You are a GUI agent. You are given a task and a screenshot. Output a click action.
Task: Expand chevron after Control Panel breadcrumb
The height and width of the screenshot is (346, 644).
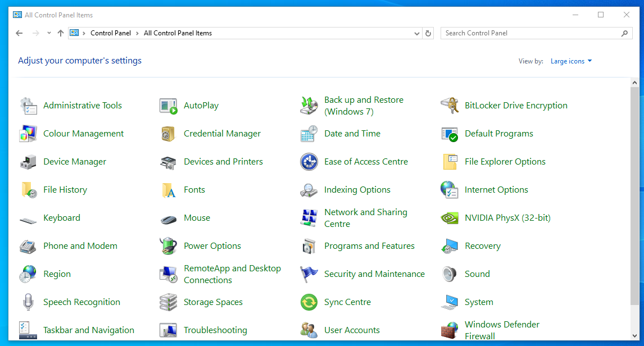click(137, 33)
